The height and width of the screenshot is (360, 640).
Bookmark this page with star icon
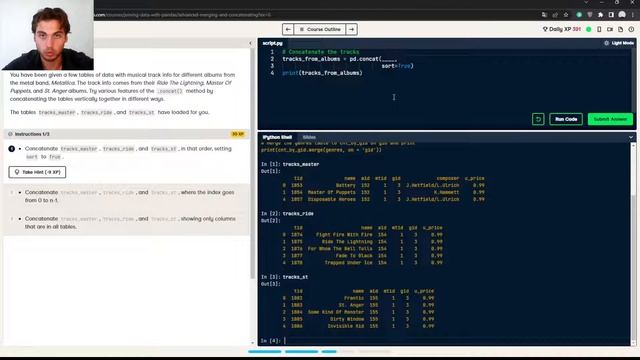click(x=566, y=15)
